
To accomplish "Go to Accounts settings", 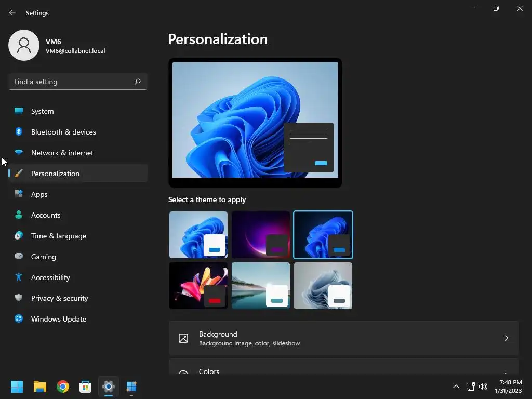I will [78, 215].
